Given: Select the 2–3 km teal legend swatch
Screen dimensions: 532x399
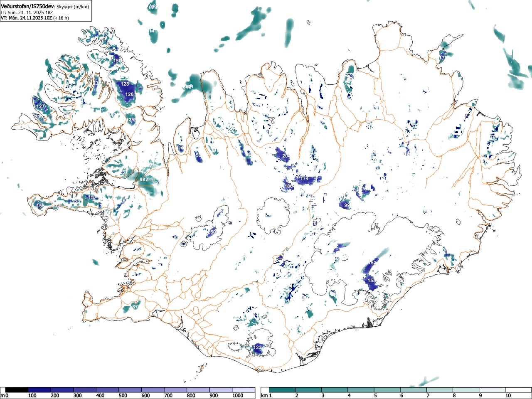Looking at the screenshot, I should coord(308,390).
